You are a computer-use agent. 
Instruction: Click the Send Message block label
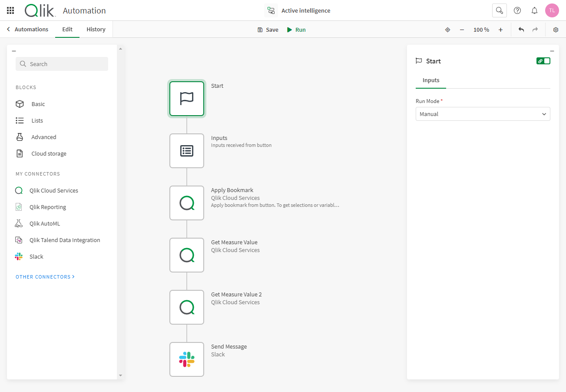[x=229, y=346]
